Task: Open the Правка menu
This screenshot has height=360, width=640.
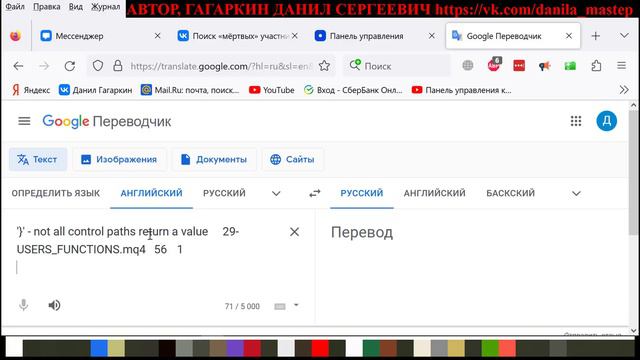Action: [47, 7]
